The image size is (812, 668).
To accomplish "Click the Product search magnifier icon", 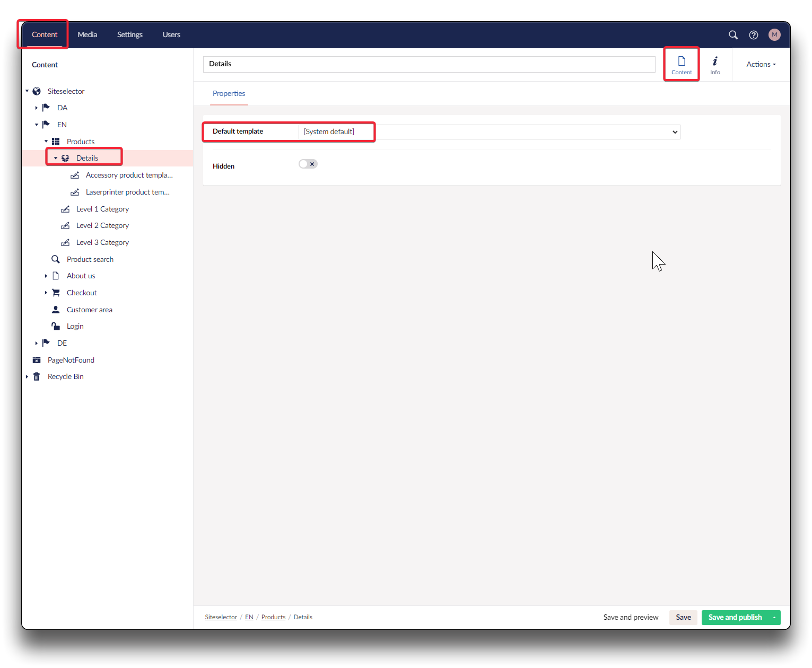I will (56, 259).
